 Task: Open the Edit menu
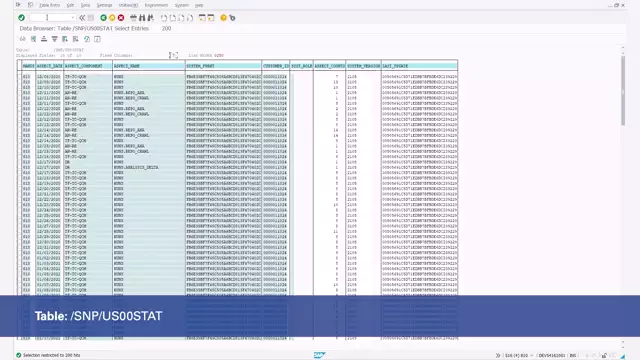coord(70,5)
